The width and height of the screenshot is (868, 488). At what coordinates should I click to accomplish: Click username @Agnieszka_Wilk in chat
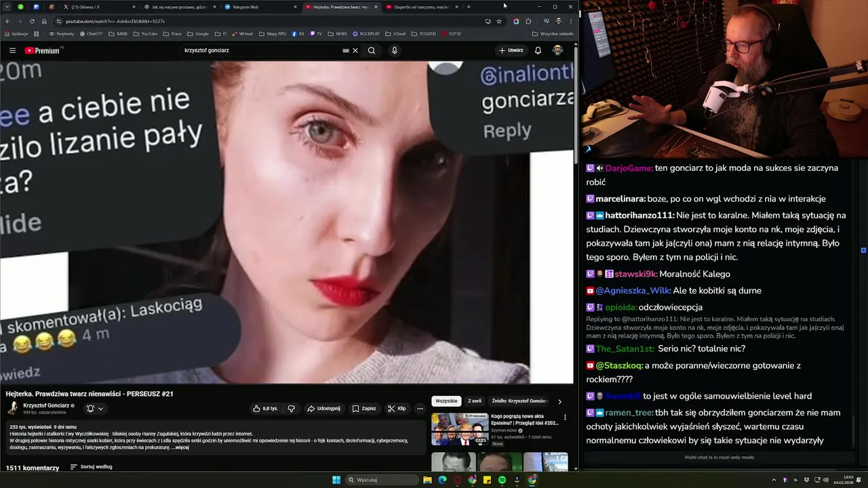click(633, 290)
